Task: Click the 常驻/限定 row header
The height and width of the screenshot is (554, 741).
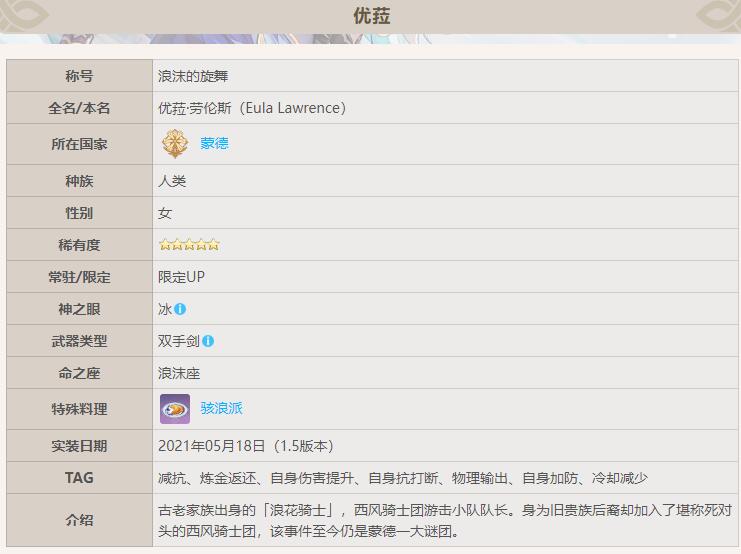Action: coord(79,277)
